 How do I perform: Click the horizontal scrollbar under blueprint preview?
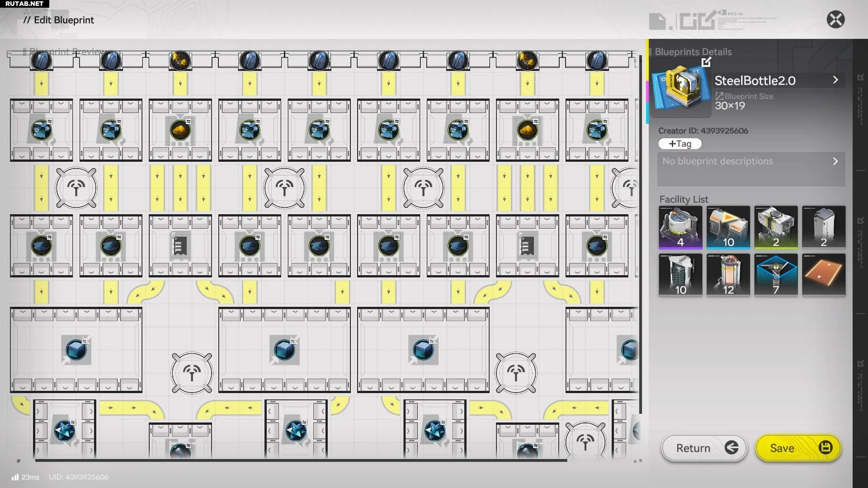[x=301, y=460]
